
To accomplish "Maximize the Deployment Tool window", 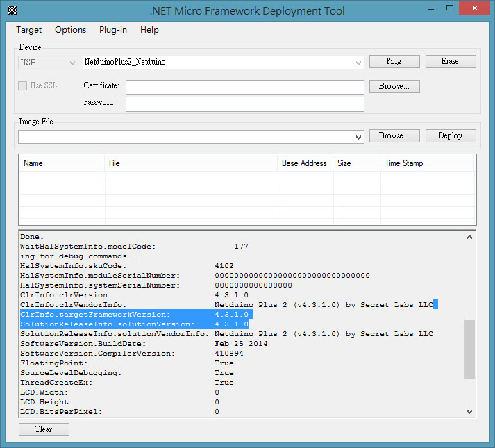I will 450,8.
